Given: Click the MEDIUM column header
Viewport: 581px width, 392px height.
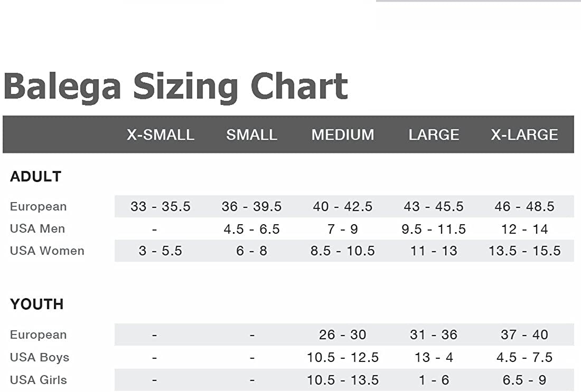Looking at the screenshot, I should 343,135.
